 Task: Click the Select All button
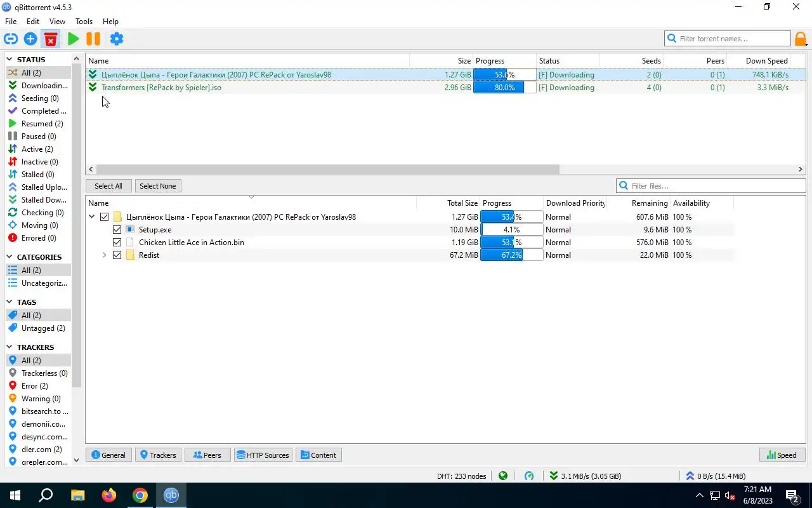tap(108, 186)
